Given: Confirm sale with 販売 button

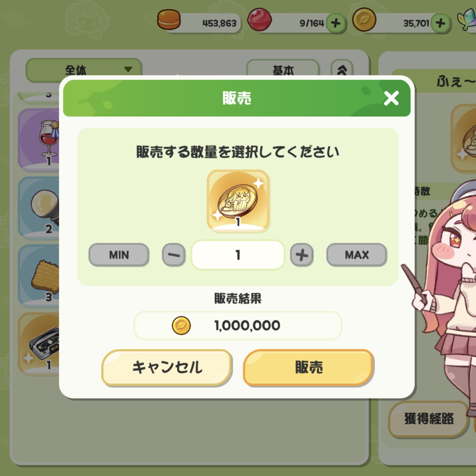Looking at the screenshot, I should pos(309,367).
